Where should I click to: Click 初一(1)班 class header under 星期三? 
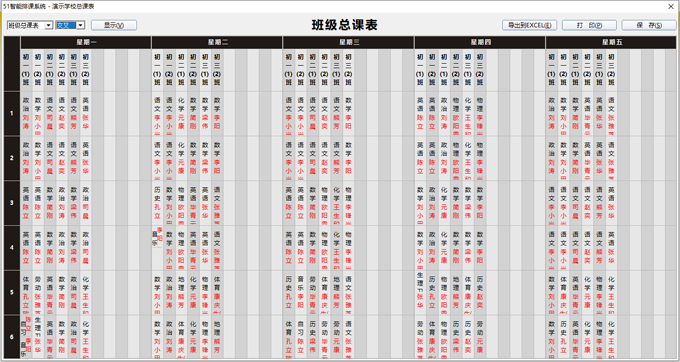tap(288, 70)
